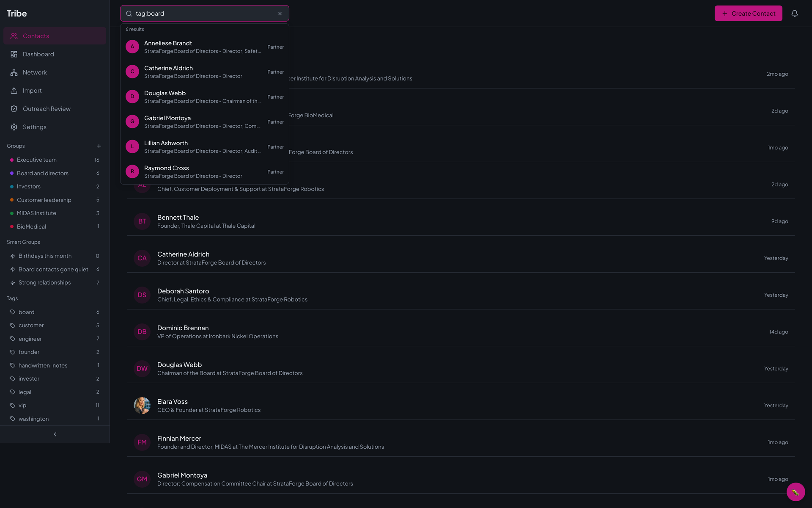The width and height of the screenshot is (812, 508).
Task: Select the MIDAS Institute group
Action: [55, 213]
